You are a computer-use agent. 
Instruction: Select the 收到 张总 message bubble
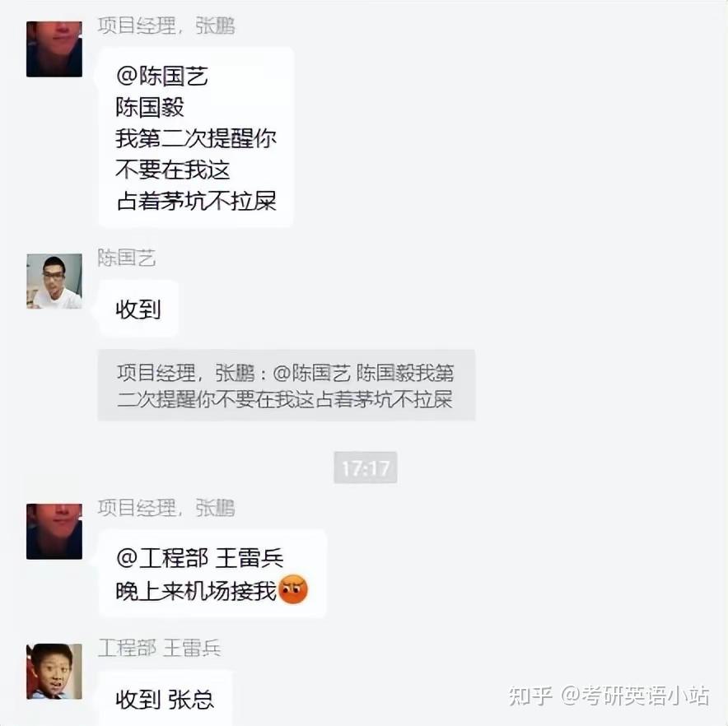165,698
